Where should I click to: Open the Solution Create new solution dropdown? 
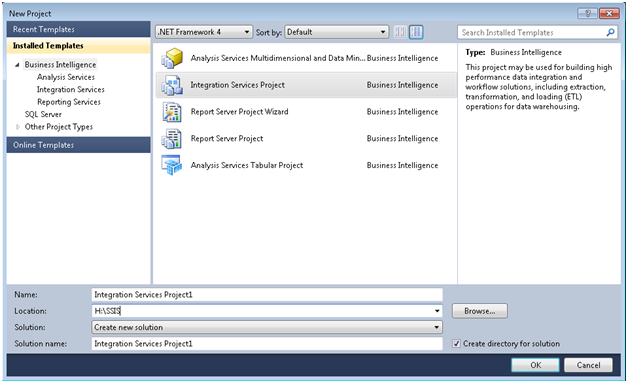[267, 327]
